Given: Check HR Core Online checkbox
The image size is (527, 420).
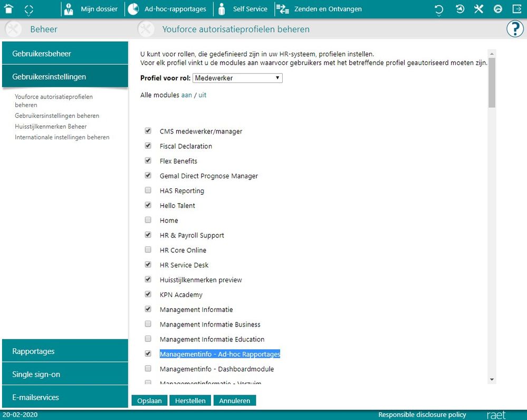Looking at the screenshot, I should (148, 249).
